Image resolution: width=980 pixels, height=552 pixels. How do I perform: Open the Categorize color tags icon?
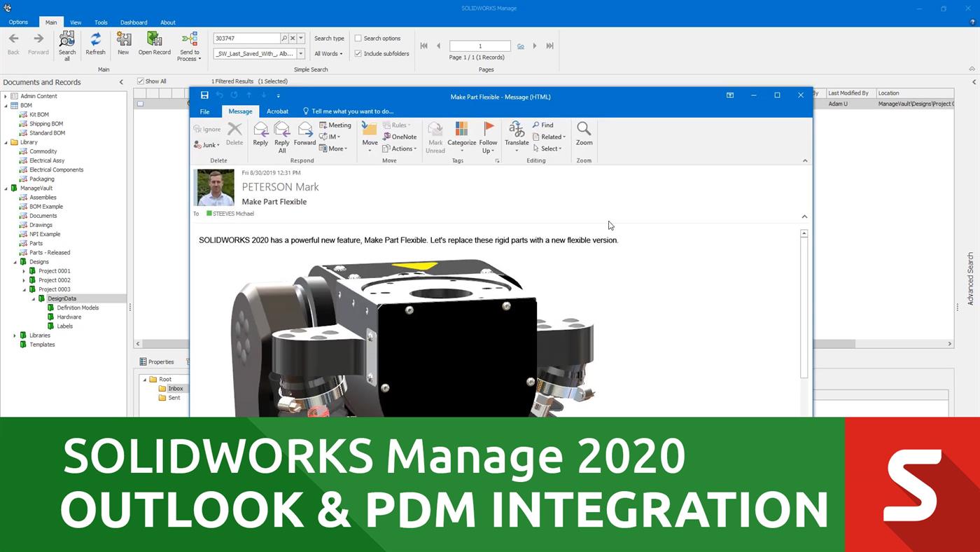click(x=461, y=134)
